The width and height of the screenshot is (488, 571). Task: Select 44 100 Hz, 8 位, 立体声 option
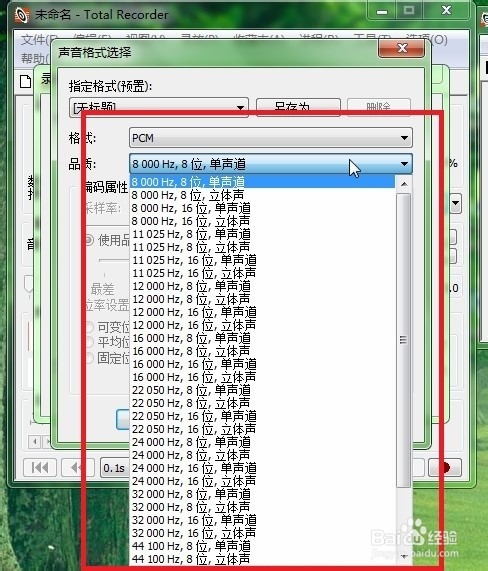[262, 559]
